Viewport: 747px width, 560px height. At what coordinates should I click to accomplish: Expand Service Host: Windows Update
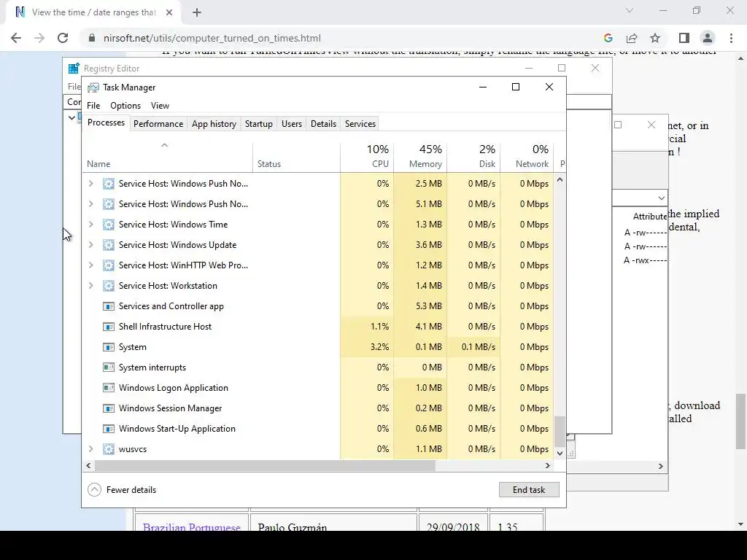pos(90,245)
